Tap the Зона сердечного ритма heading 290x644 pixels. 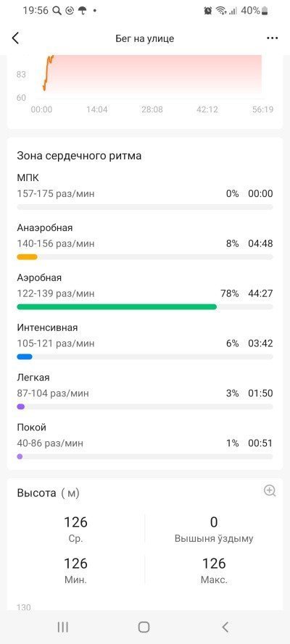click(79, 156)
